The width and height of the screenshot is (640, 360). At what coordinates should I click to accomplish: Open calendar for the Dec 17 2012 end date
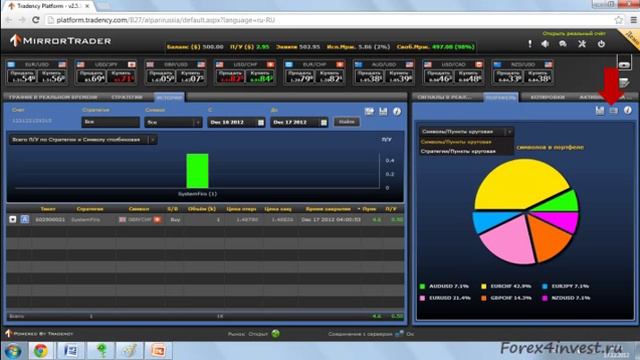coord(324,122)
